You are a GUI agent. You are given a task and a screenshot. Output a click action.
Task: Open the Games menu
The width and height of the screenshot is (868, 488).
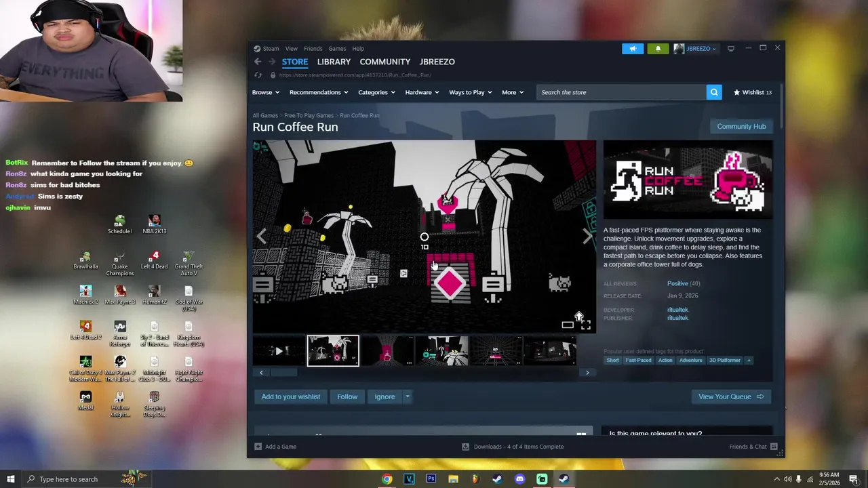coord(337,49)
